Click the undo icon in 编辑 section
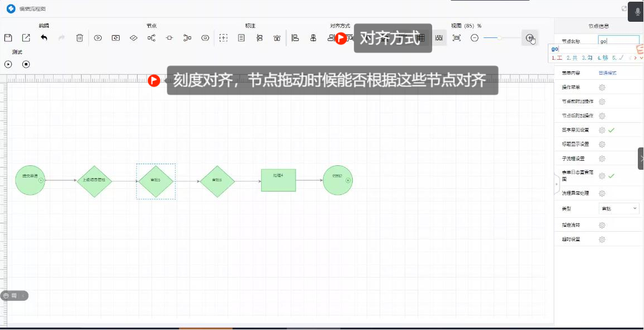Viewport: 644px width, 330px height. click(x=44, y=37)
